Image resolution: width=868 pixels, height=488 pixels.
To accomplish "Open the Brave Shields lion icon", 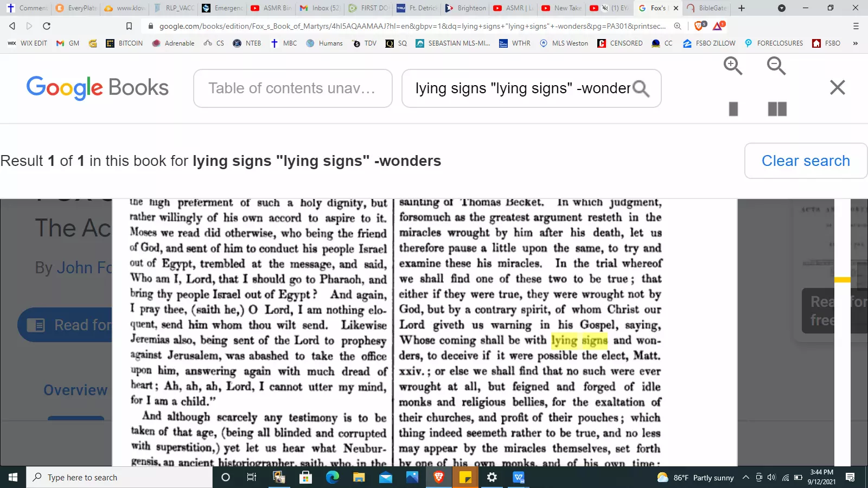I will (x=699, y=26).
